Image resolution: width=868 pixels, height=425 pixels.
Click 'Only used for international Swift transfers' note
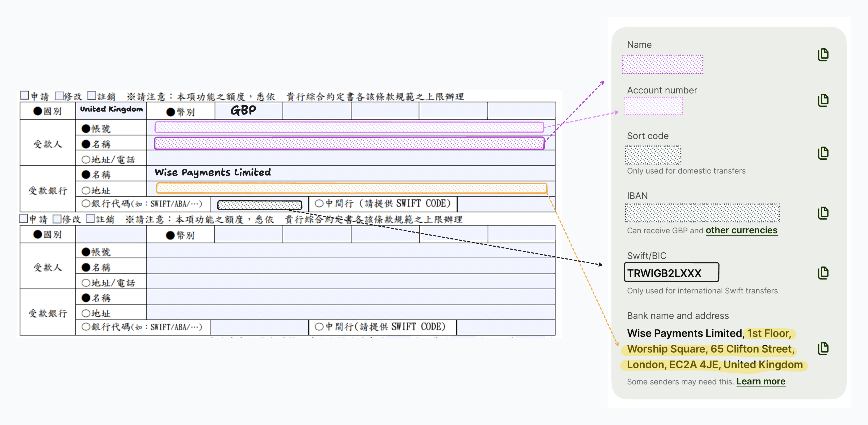pos(702,291)
